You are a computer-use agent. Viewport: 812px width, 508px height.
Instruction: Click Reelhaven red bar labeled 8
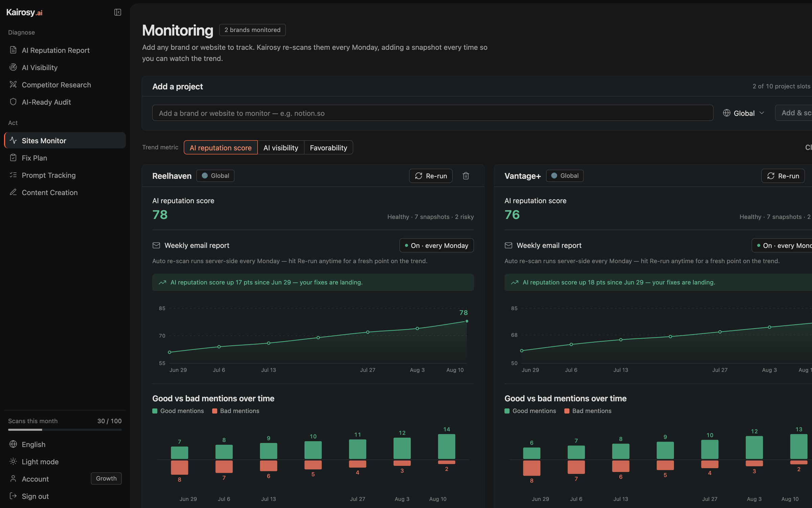tap(179, 467)
